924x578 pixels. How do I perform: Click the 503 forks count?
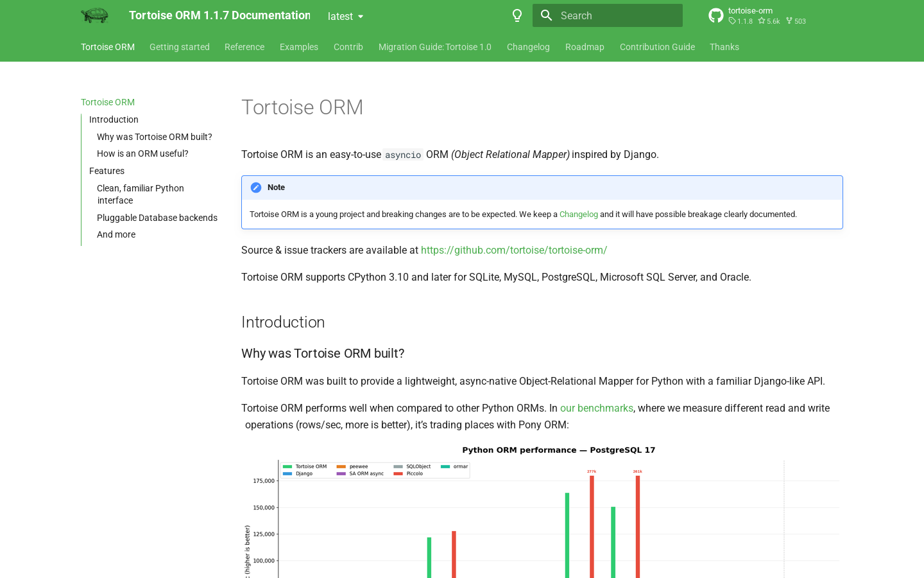point(796,21)
